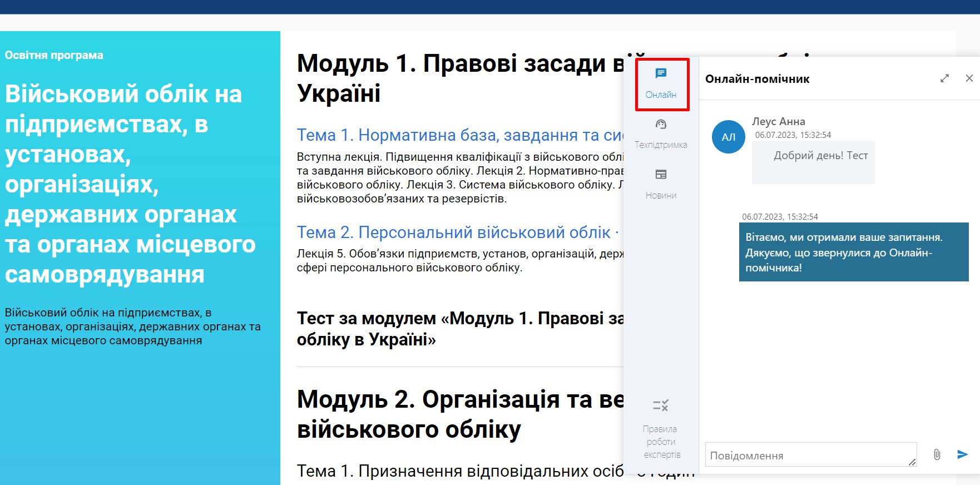Image resolution: width=980 pixels, height=485 pixels.
Task: Open the Правила роботи експертів icon
Action: point(661,405)
